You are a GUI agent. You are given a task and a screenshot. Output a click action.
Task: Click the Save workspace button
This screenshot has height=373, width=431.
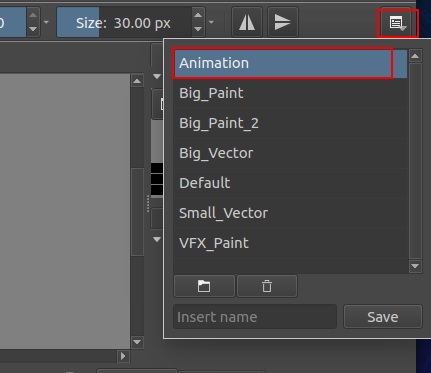(383, 317)
